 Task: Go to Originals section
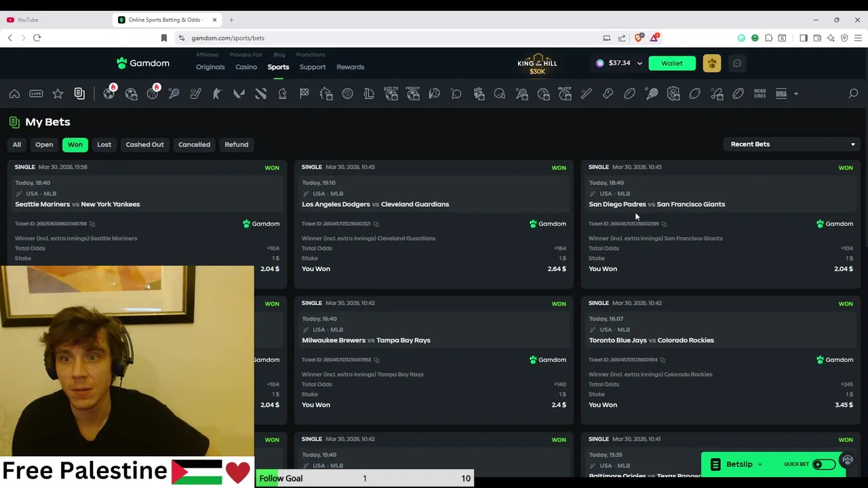(210, 67)
